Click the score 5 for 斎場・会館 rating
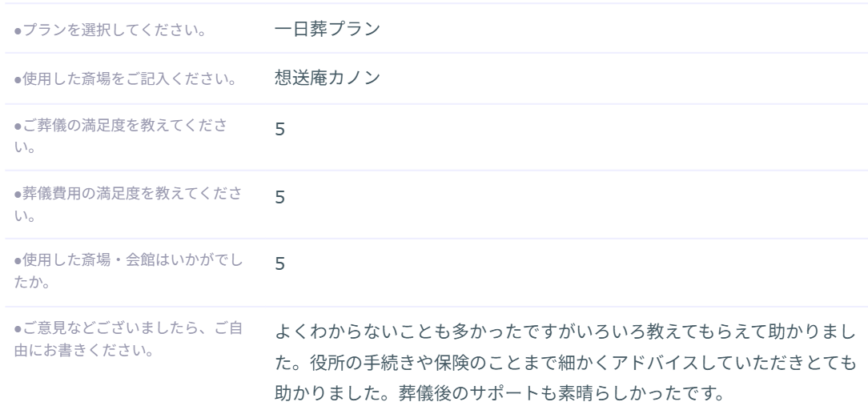Image resolution: width=868 pixels, height=410 pixels. coord(279,263)
